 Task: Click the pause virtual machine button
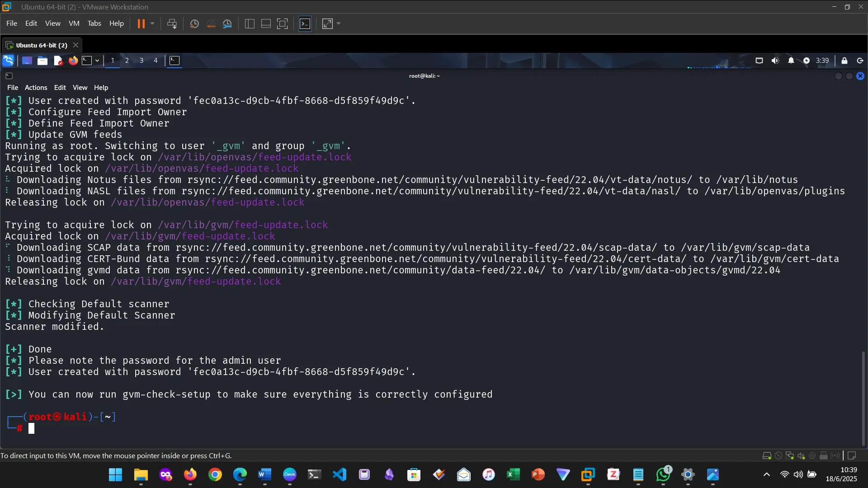coord(141,23)
